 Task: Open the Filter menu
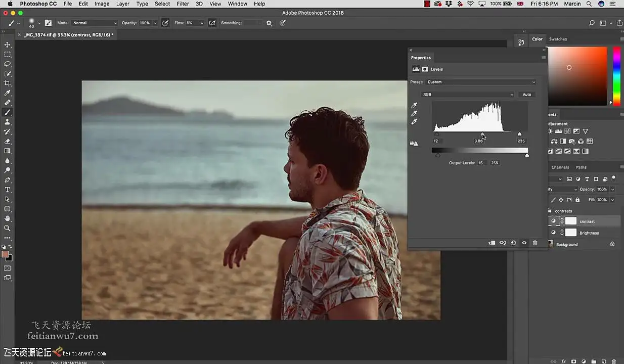tap(183, 4)
